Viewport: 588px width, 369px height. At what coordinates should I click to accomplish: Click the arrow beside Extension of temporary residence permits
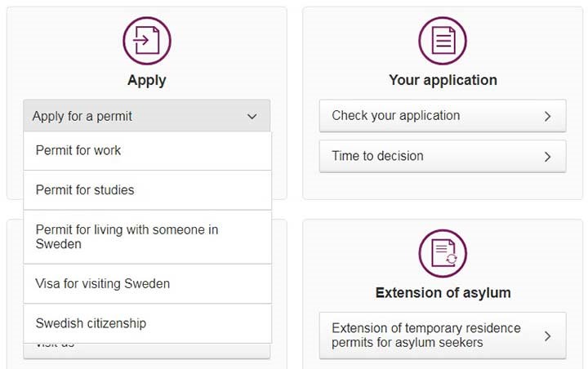(x=547, y=336)
